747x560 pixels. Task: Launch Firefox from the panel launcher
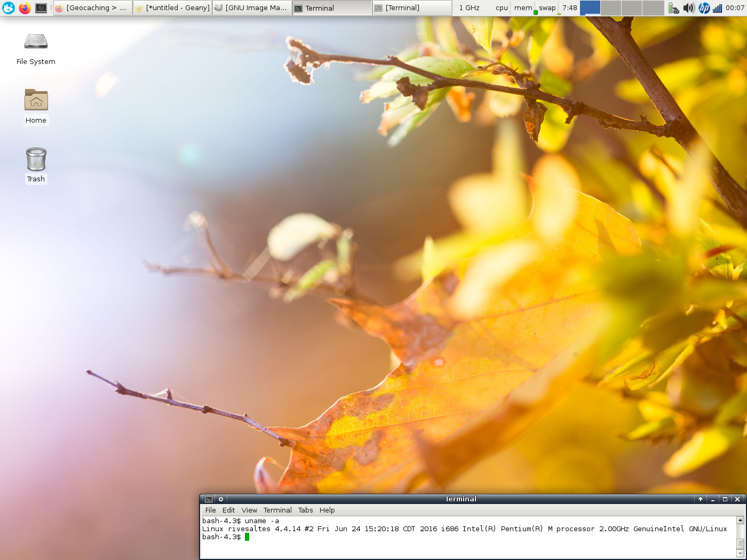[25, 8]
